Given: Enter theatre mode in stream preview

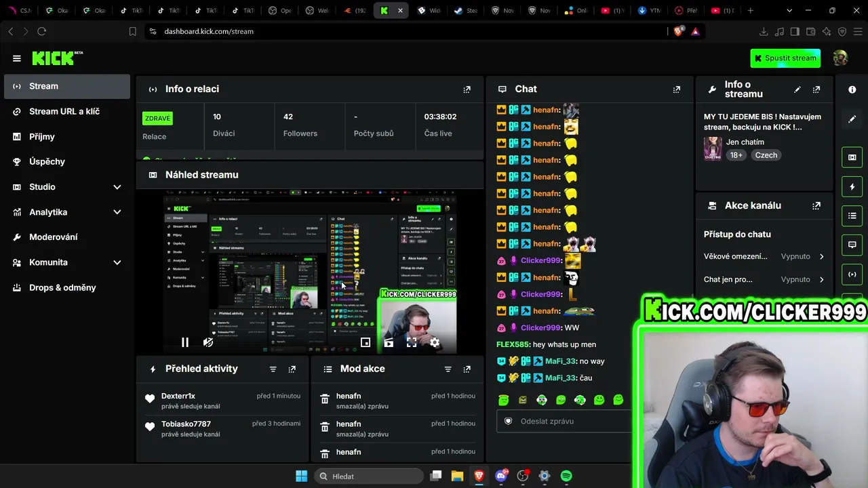Looking at the screenshot, I should 389,342.
